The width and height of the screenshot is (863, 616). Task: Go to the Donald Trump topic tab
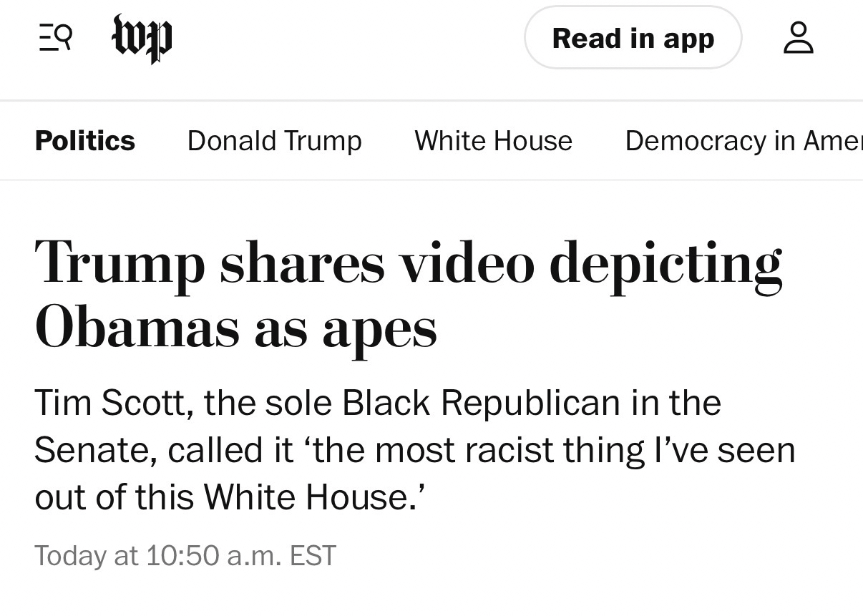[x=274, y=141]
